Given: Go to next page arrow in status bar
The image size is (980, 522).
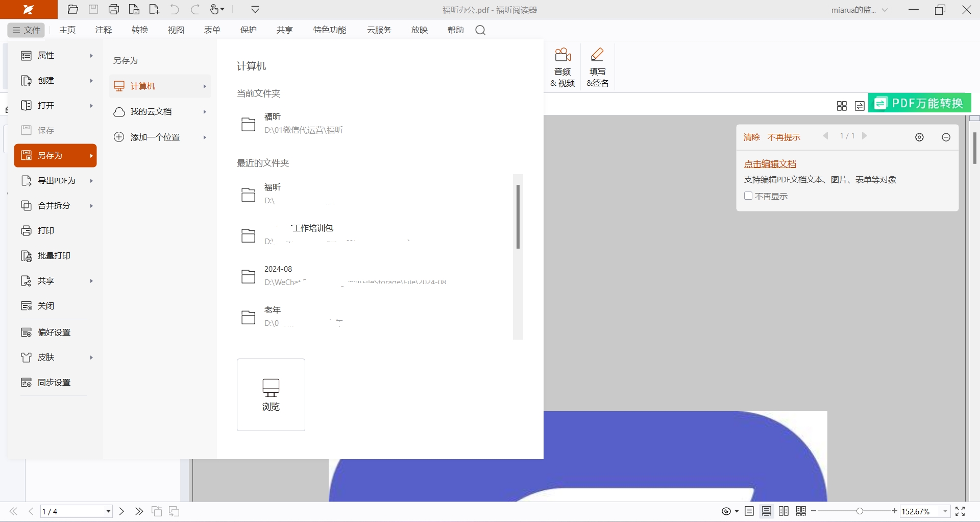Looking at the screenshot, I should point(121,511).
